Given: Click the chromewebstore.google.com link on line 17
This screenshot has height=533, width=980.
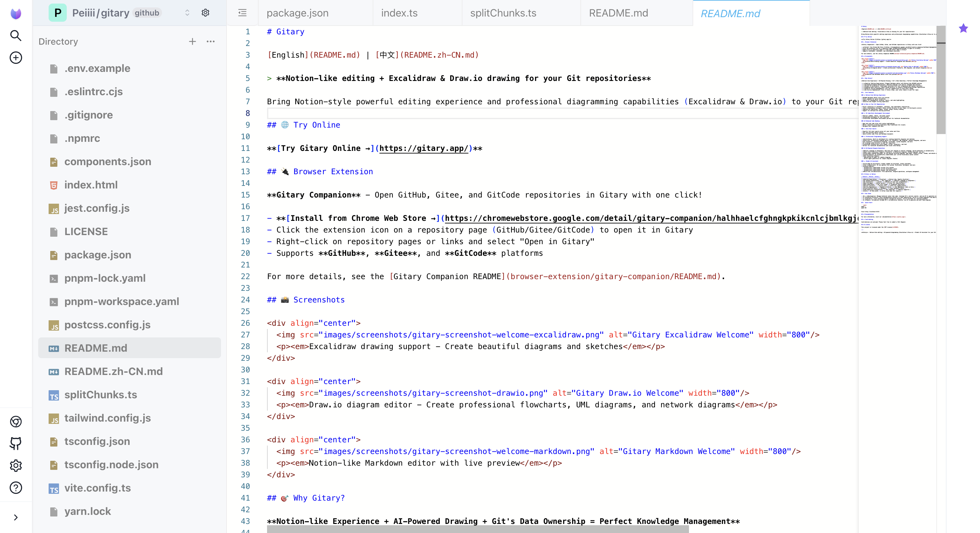Looking at the screenshot, I should (651, 218).
